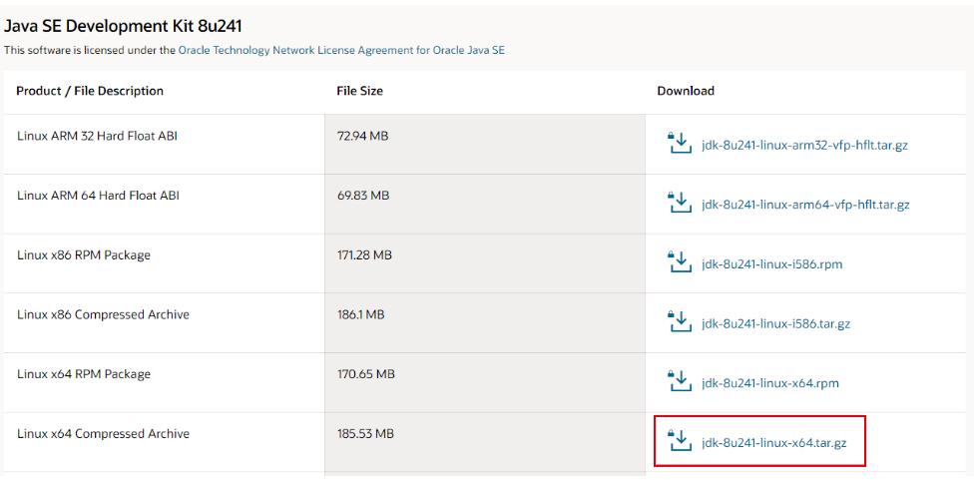
Task: Download jdk-8u241-linux-i586.tar.gz file link
Action: pos(775,323)
